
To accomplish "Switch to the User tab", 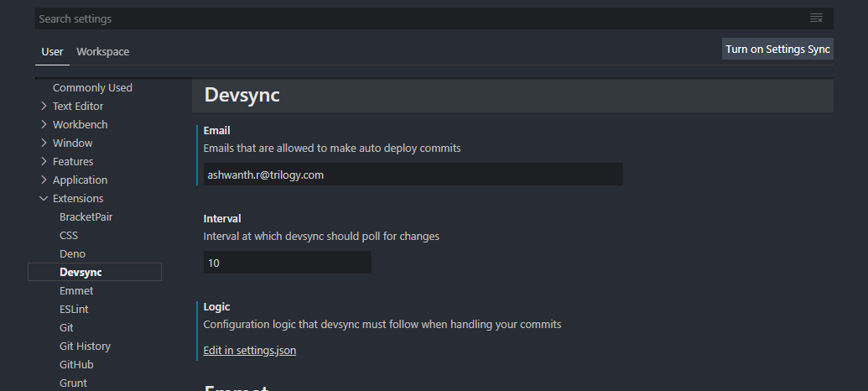I will click(x=52, y=51).
